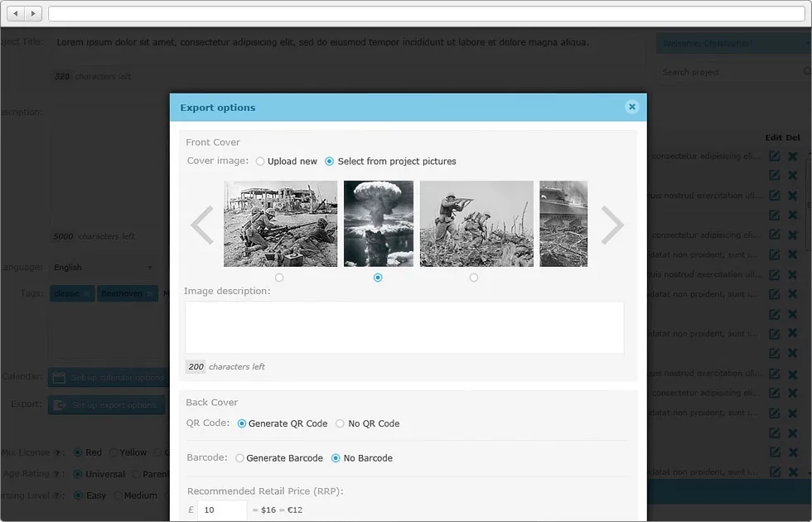Screen dimensions: 812x522
Task: Click the 328 characters left counter
Action: click(x=92, y=76)
